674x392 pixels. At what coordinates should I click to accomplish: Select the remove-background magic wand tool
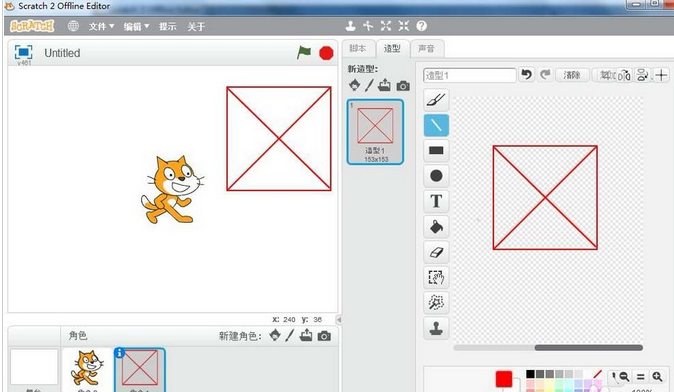pos(436,303)
